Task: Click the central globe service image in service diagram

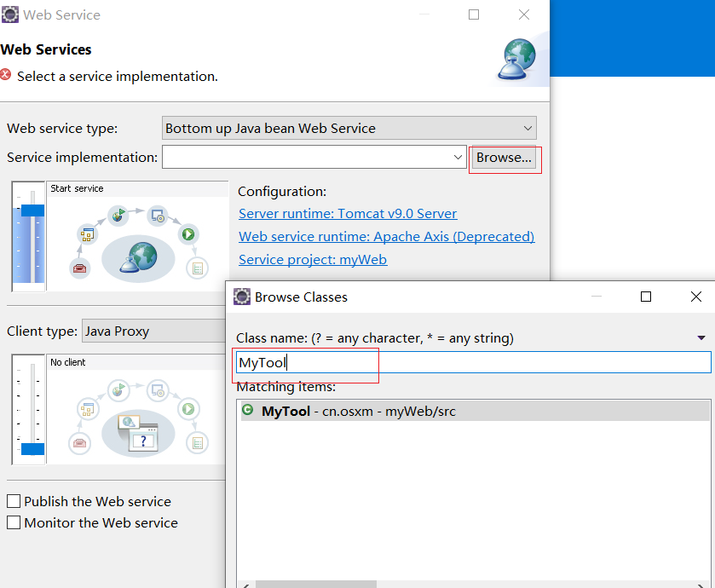Action: 139,258
